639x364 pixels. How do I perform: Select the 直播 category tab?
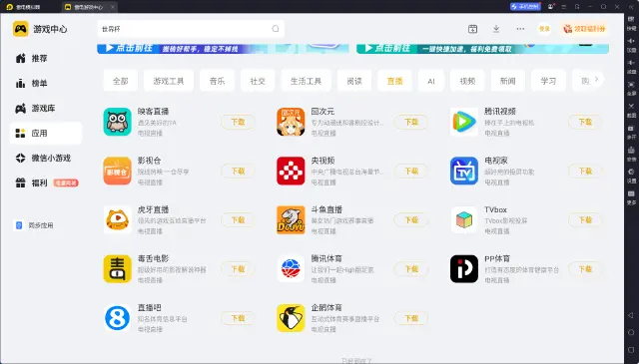click(394, 81)
